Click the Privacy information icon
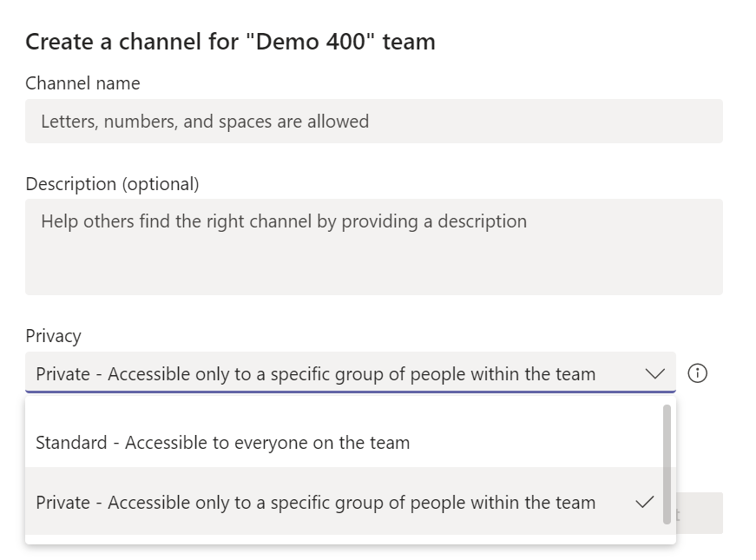The height and width of the screenshot is (560, 756). click(x=697, y=373)
